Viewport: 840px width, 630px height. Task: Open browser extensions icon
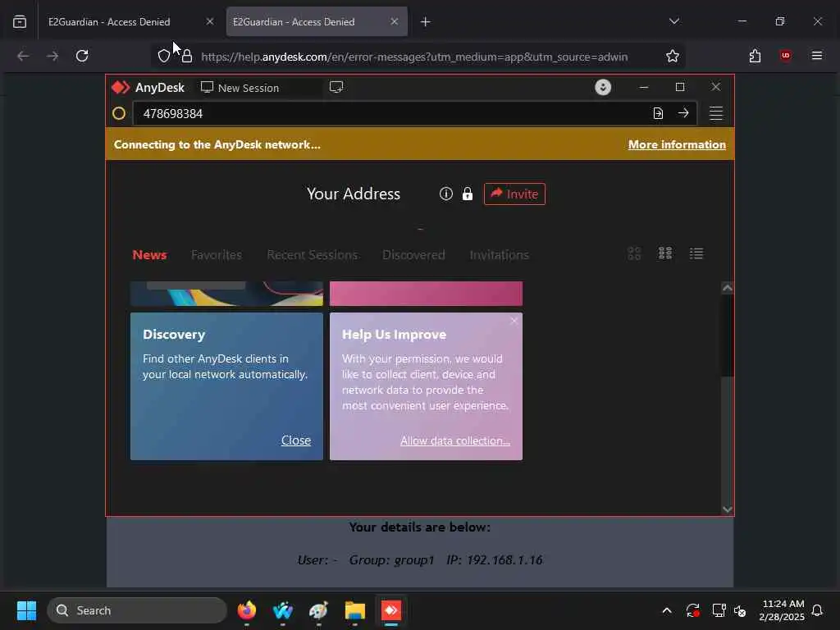point(756,56)
